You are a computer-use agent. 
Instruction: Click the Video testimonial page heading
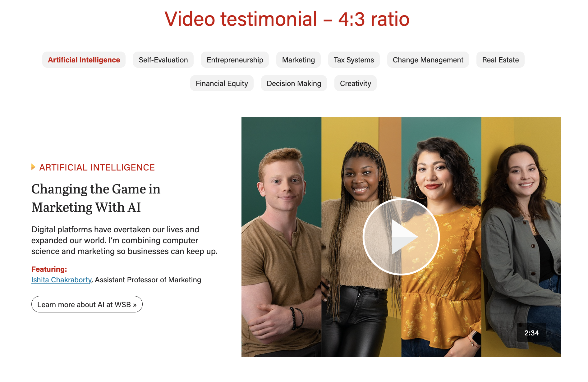287,19
